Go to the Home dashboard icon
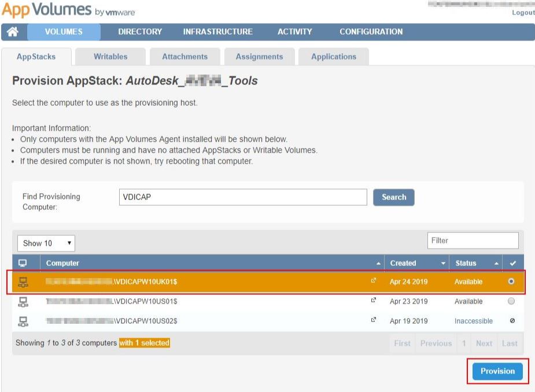 (x=13, y=32)
